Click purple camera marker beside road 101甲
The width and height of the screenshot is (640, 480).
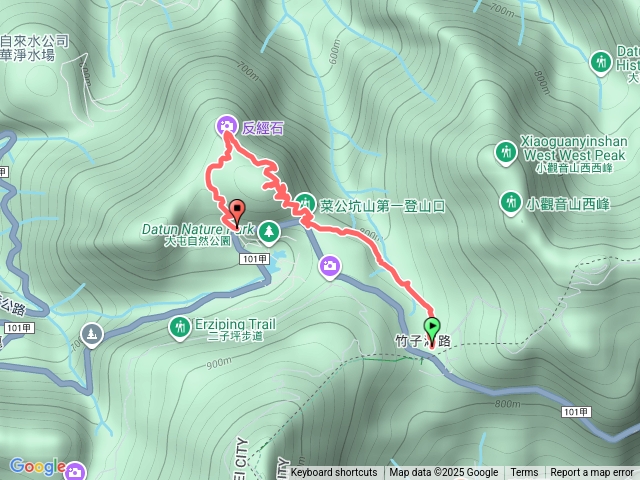pyautogui.click(x=330, y=267)
